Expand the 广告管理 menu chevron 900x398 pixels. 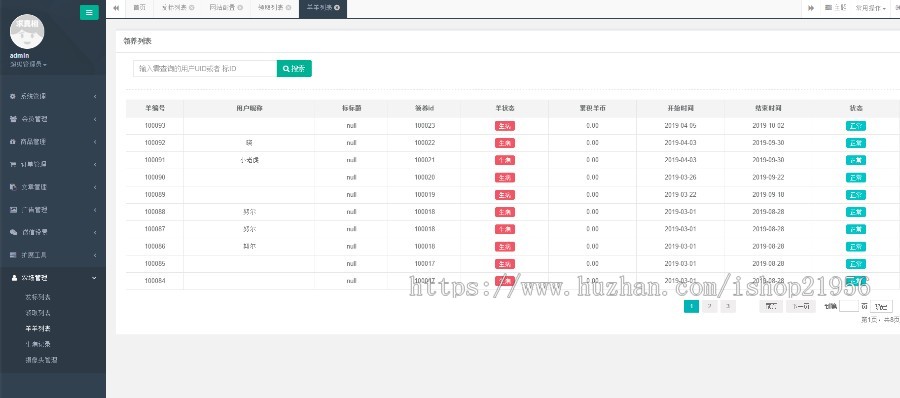click(x=95, y=210)
